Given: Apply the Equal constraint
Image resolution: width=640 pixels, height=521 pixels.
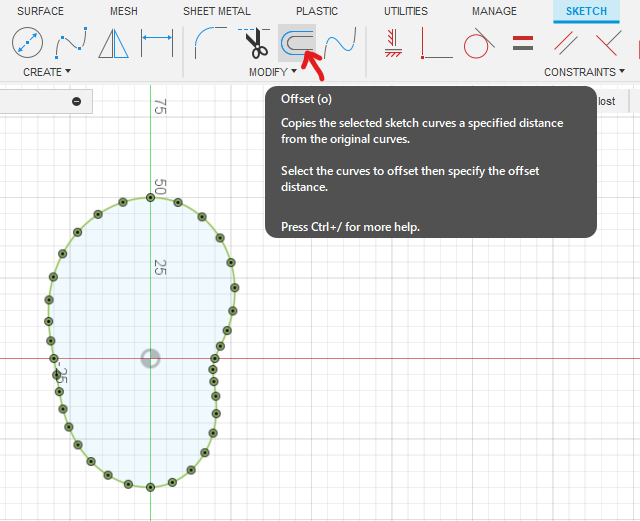Looking at the screenshot, I should pyautogui.click(x=523, y=44).
